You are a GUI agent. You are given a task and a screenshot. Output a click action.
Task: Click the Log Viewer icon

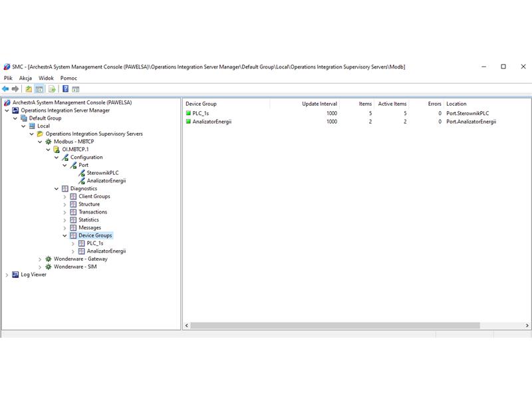15,275
